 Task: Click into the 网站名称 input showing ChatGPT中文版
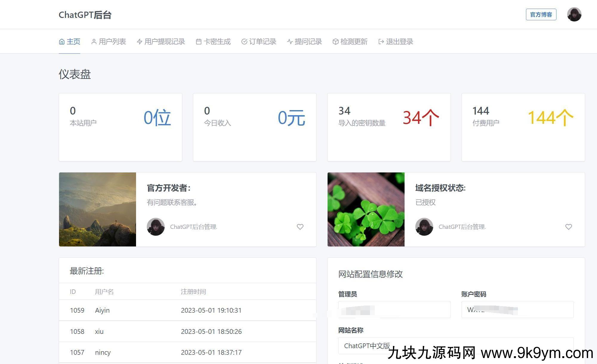[394, 346]
